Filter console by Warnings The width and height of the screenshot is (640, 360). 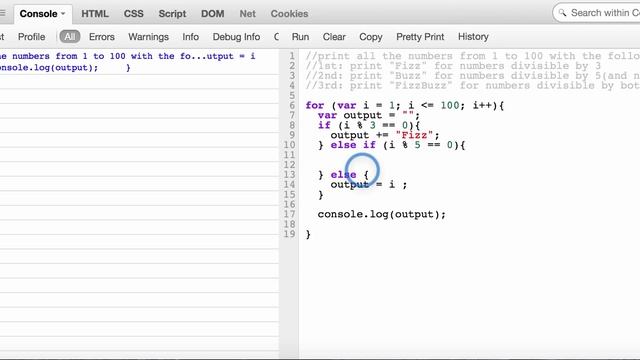click(148, 37)
